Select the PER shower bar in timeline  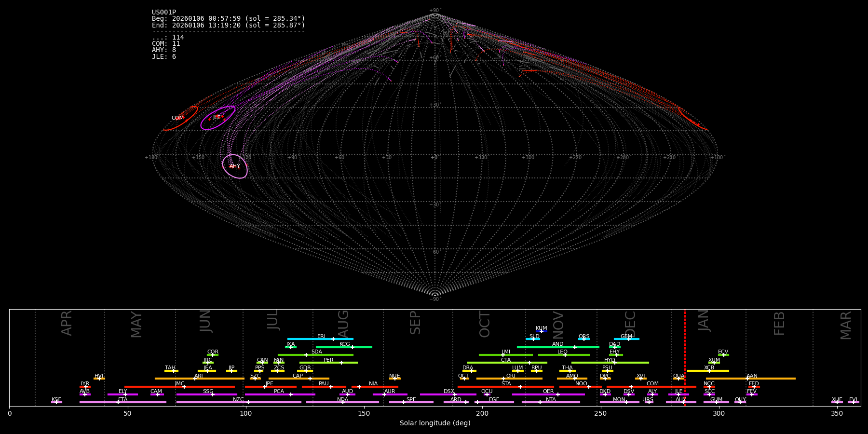click(x=328, y=363)
